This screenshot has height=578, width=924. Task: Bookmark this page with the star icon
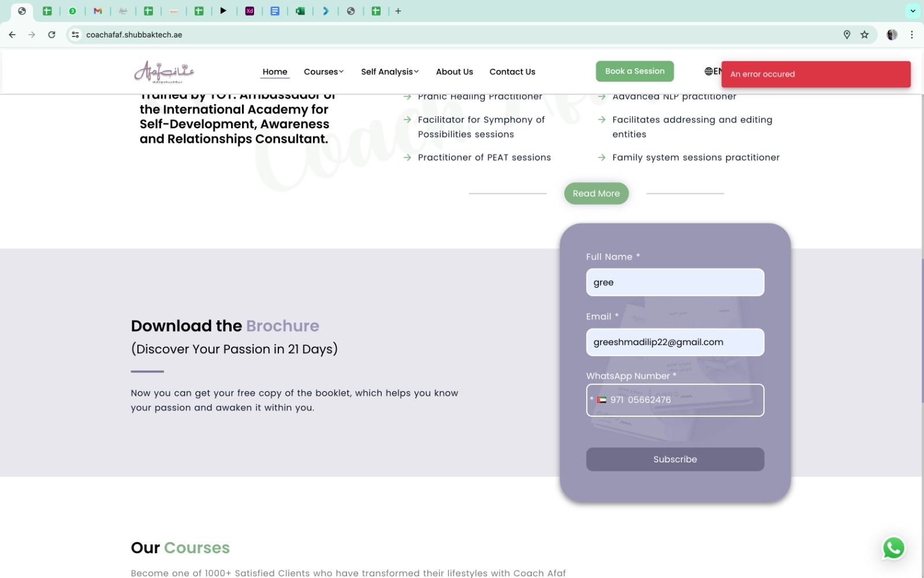[865, 35]
